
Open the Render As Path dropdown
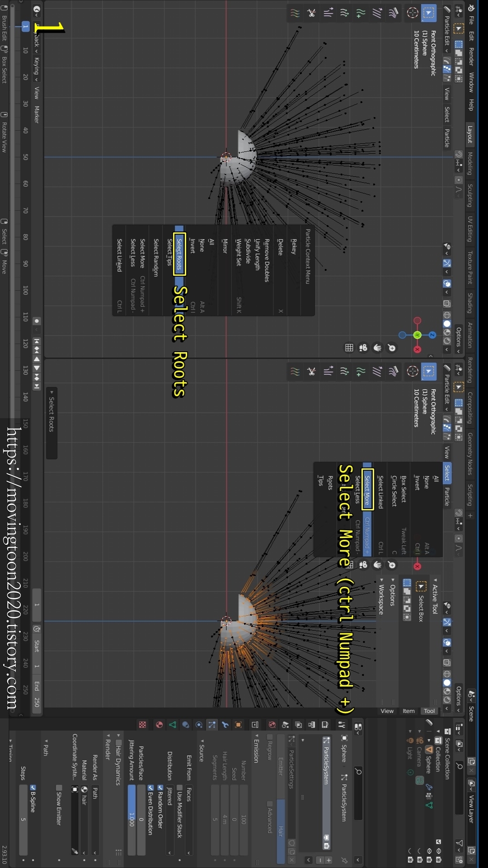click(x=95, y=821)
